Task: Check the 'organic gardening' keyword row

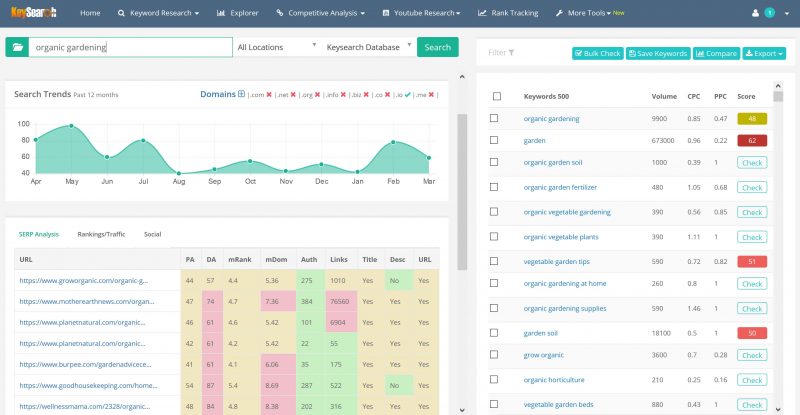Action: coord(494,118)
